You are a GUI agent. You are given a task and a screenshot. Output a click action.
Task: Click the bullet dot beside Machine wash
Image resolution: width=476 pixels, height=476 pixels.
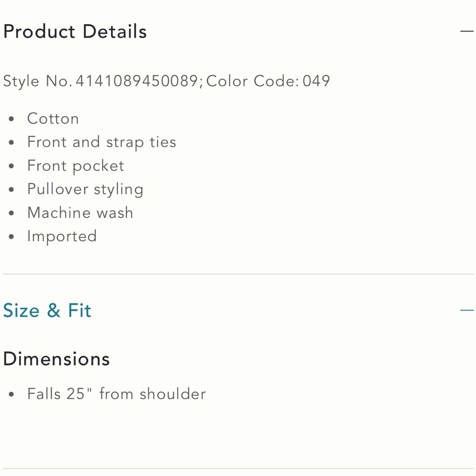point(11,213)
